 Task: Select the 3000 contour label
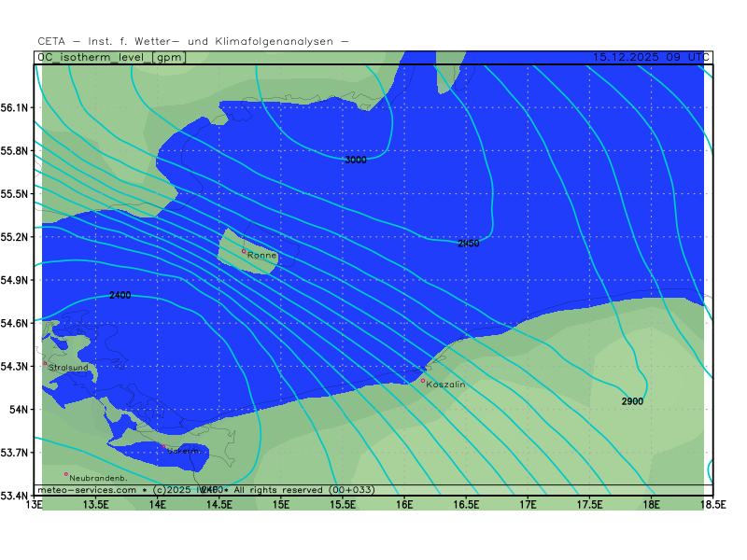pyautogui.click(x=356, y=160)
